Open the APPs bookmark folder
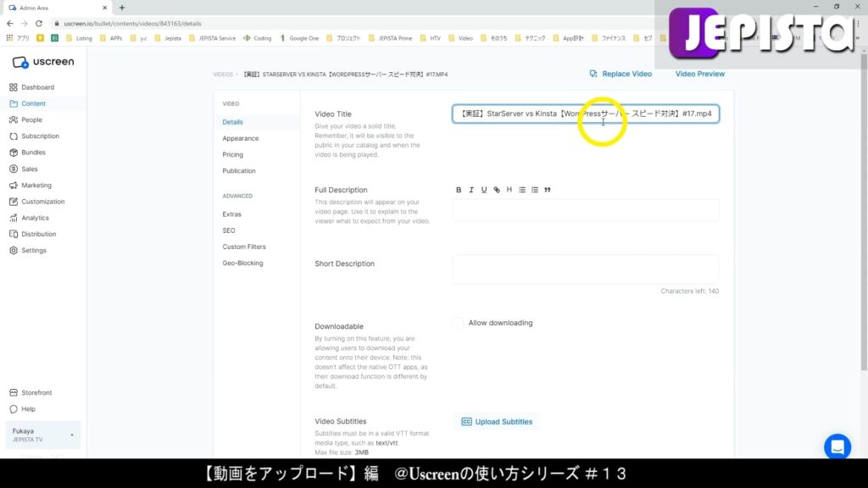The image size is (868, 488). point(111,38)
